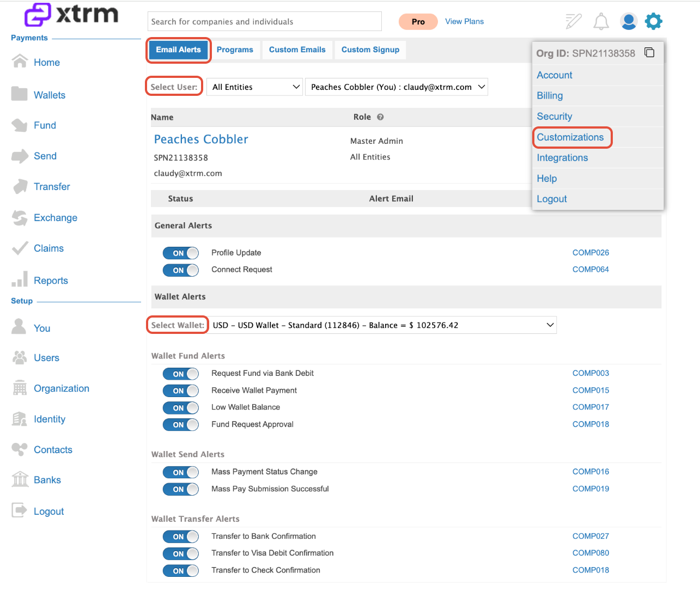Select Account in the settings menu
Screen dimensions: 700x603
coord(555,75)
